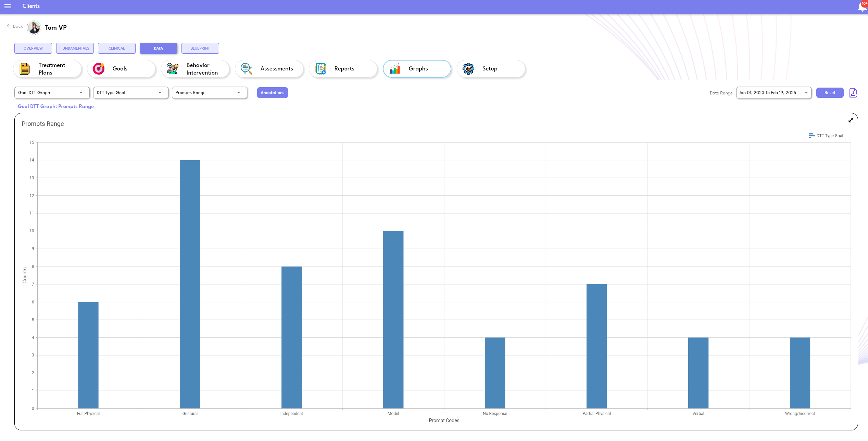Click the Assessments magnifier icon
Screen dimensions: 868x441
[246, 69]
